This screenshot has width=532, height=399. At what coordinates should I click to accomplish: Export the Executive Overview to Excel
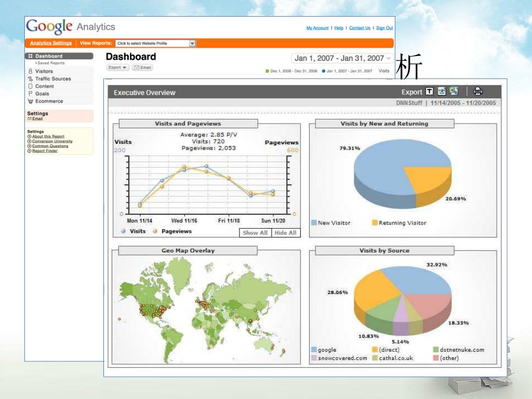454,91
